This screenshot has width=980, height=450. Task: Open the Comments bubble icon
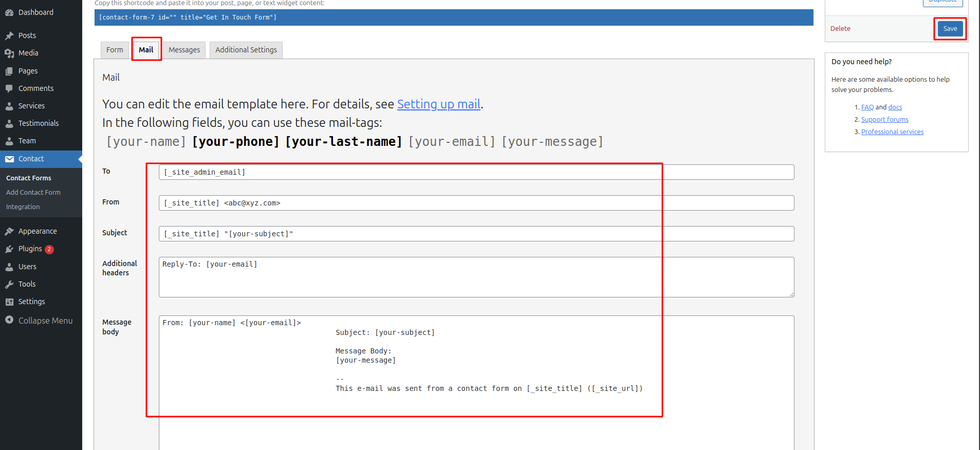tap(9, 88)
